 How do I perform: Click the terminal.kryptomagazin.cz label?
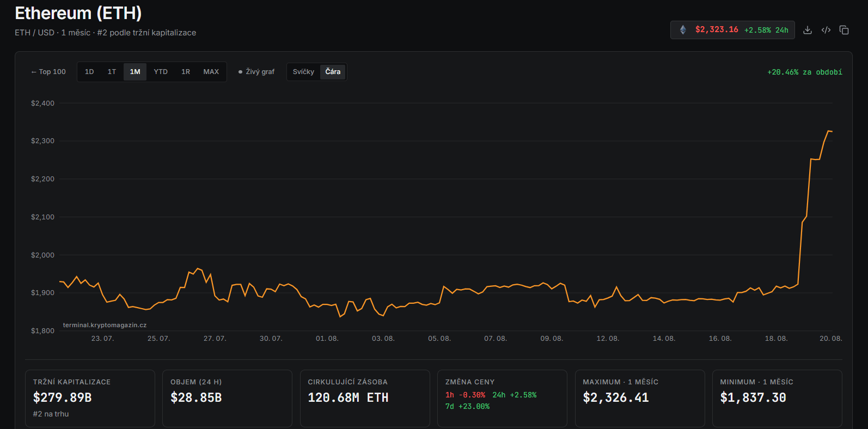click(x=105, y=325)
